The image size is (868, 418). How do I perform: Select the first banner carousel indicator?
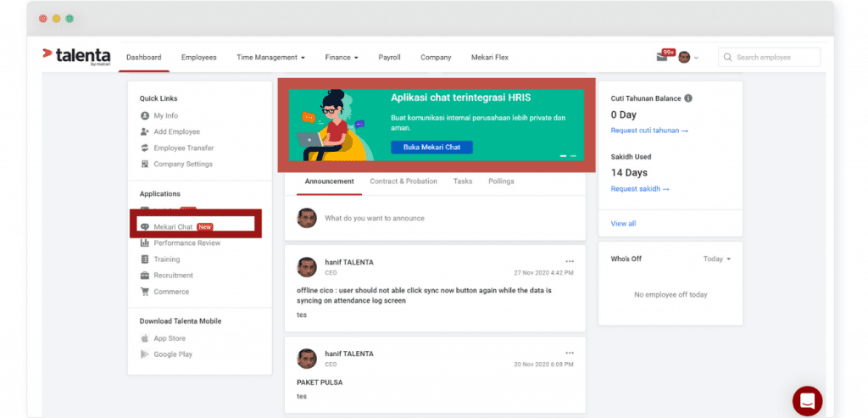point(564,156)
